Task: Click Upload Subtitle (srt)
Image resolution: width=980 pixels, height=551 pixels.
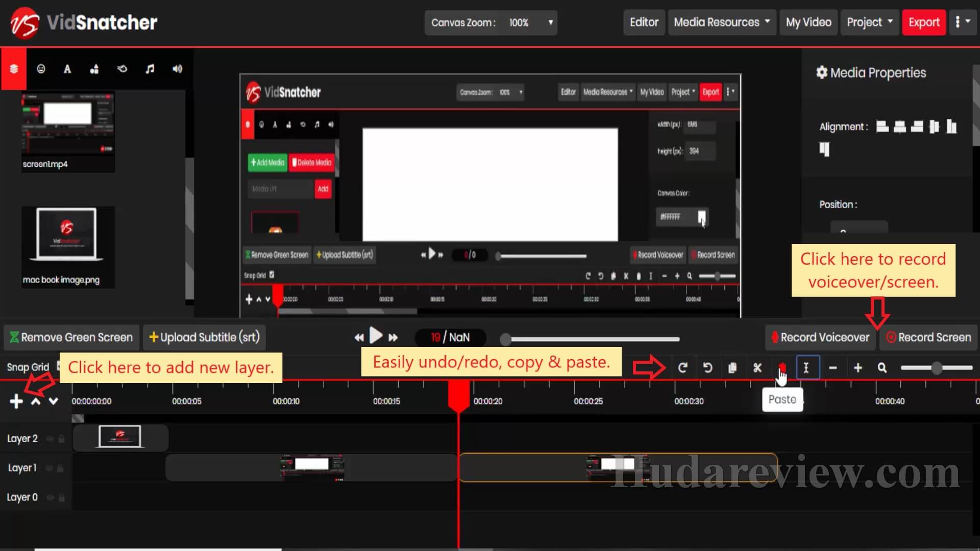Action: point(204,337)
